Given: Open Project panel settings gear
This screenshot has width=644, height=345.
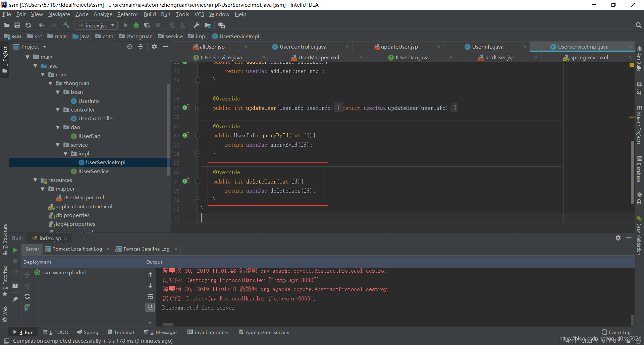Looking at the screenshot, I should click(x=154, y=47).
